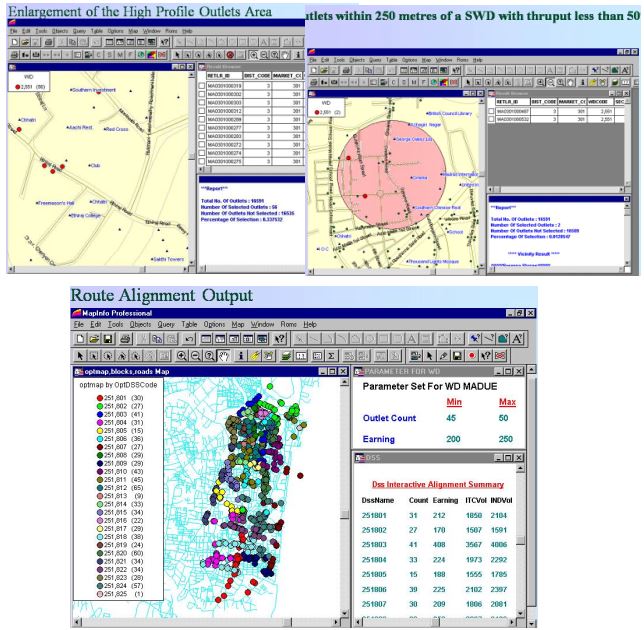
Task: Click Print icon in Route Alignment window
Action: pyautogui.click(x=126, y=339)
